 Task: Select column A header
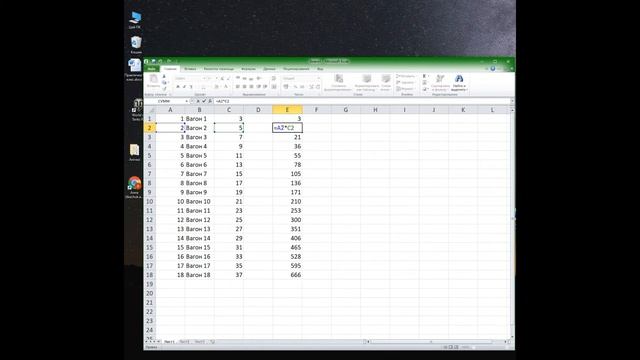click(170, 110)
